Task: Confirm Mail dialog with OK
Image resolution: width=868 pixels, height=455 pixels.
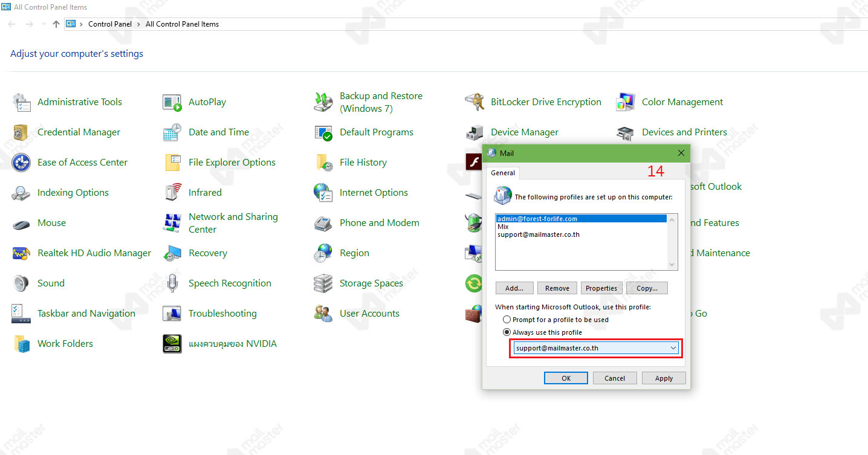Action: (566, 378)
